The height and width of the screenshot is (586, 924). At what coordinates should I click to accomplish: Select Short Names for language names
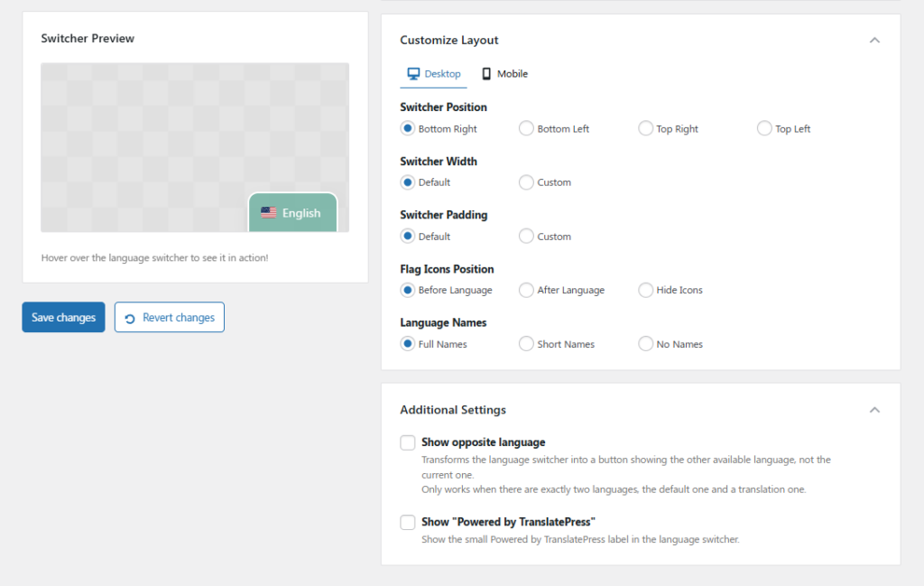click(526, 344)
